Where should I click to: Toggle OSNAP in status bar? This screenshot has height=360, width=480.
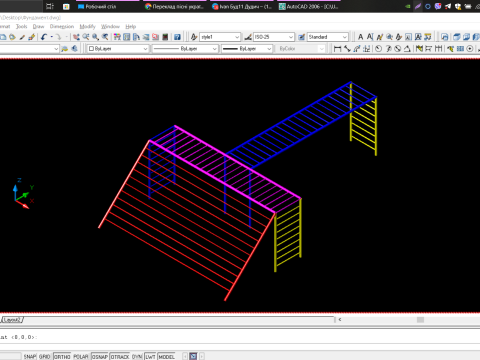[100, 357]
